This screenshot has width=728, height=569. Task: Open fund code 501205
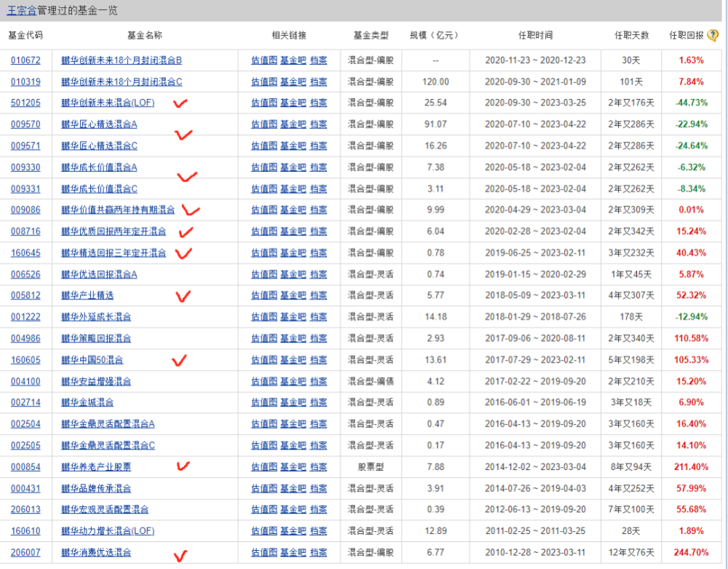point(25,103)
